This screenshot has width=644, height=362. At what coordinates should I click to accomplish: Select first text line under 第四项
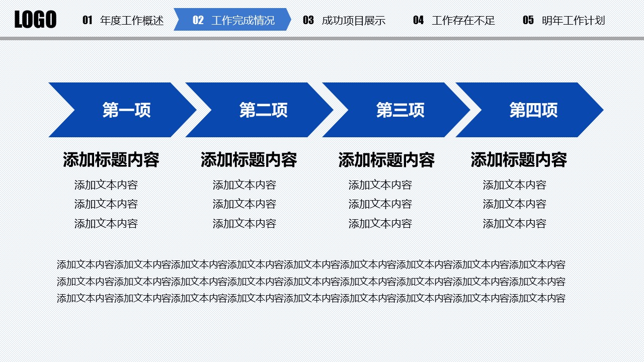coord(515,185)
